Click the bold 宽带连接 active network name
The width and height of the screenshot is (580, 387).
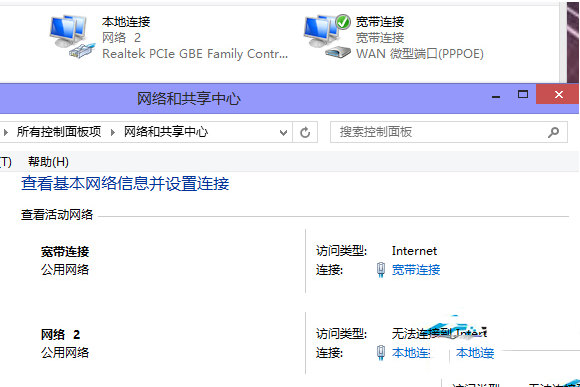[65, 252]
